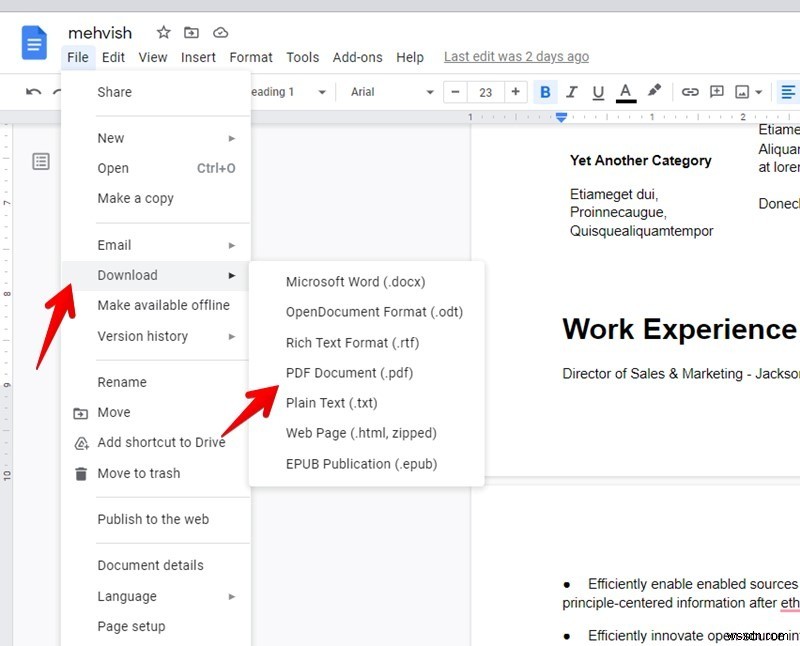The width and height of the screenshot is (800, 646).
Task: Expand the Language submenu
Action: (156, 597)
